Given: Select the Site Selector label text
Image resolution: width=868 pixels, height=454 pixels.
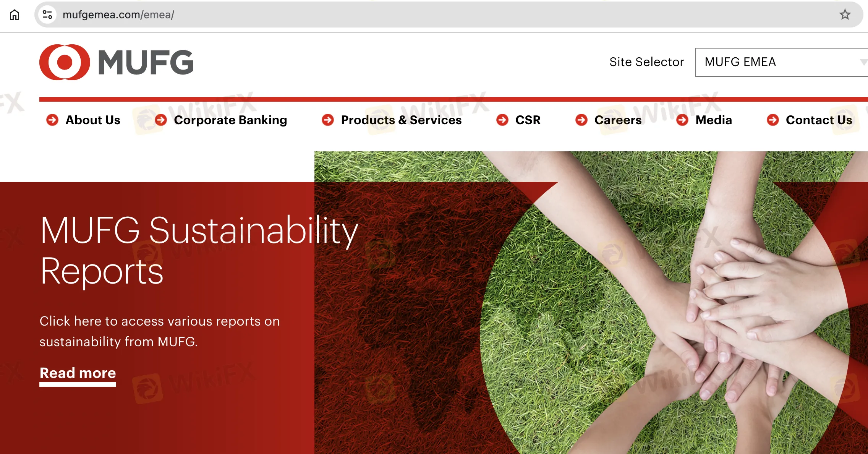Looking at the screenshot, I should pyautogui.click(x=647, y=62).
